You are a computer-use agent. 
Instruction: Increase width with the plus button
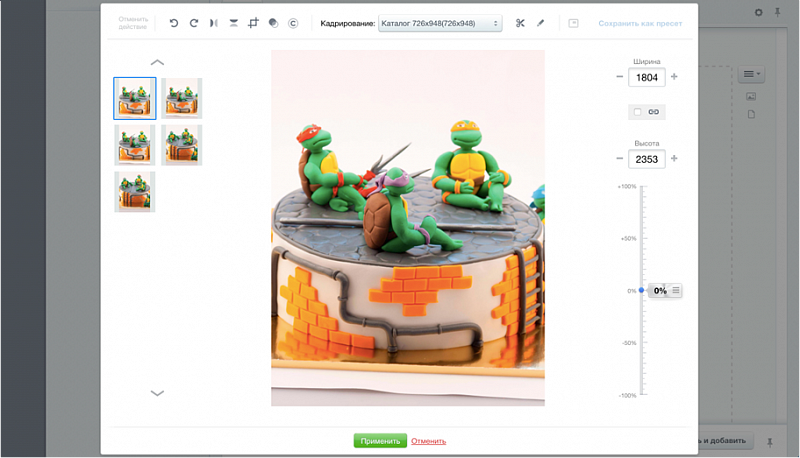coord(674,77)
